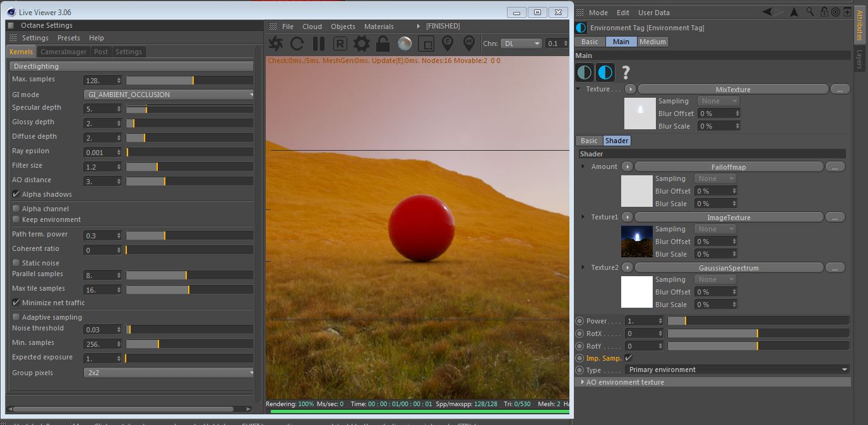
Task: Select the material picker pin icon
Action: pyautogui.click(x=468, y=44)
